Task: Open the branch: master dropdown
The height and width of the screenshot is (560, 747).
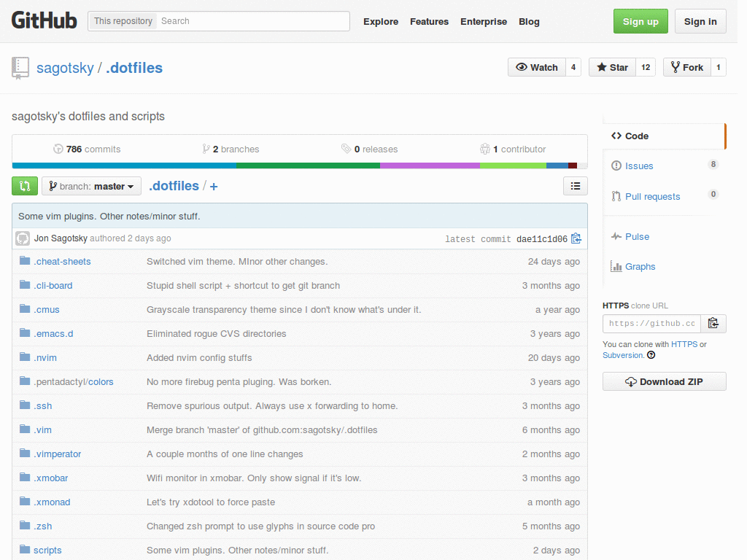Action: 91,186
